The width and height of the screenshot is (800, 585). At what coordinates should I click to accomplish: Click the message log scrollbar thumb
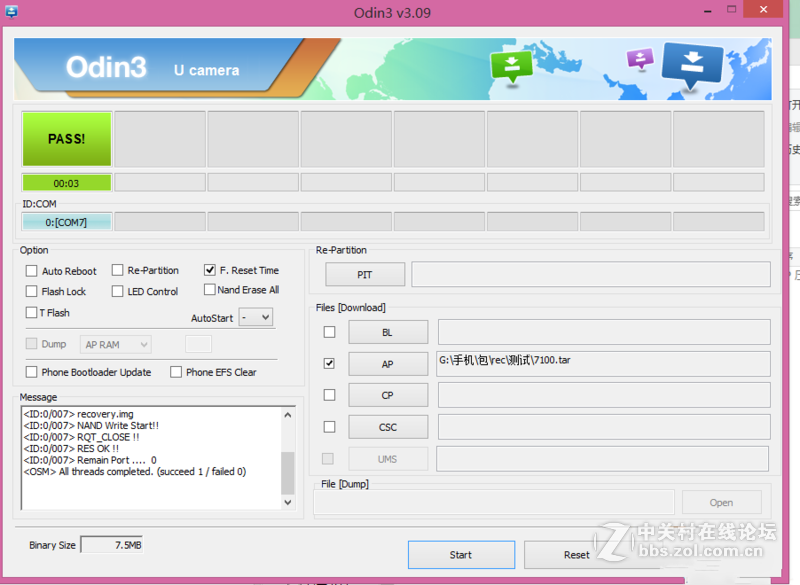point(288,473)
